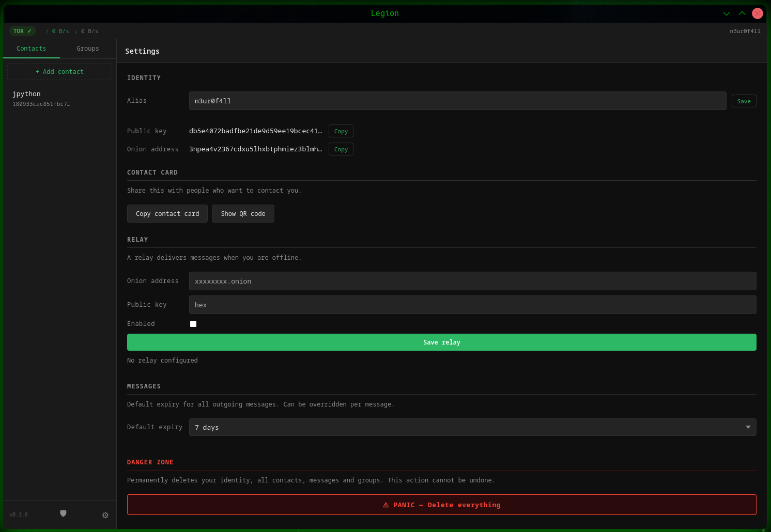Click the onion address value 3npea4v2367c…
Viewport: 771px width, 532px height.
(x=255, y=149)
